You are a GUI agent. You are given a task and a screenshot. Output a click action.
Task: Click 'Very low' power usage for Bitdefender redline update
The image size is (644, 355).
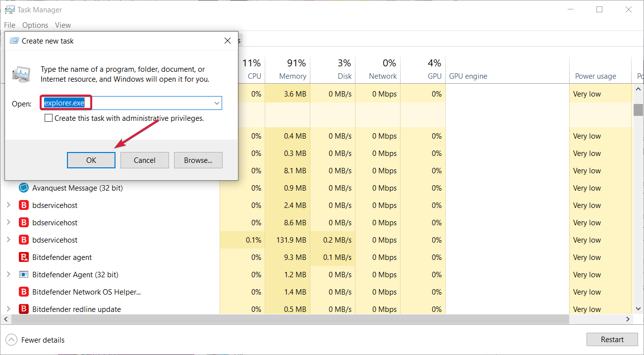(587, 309)
